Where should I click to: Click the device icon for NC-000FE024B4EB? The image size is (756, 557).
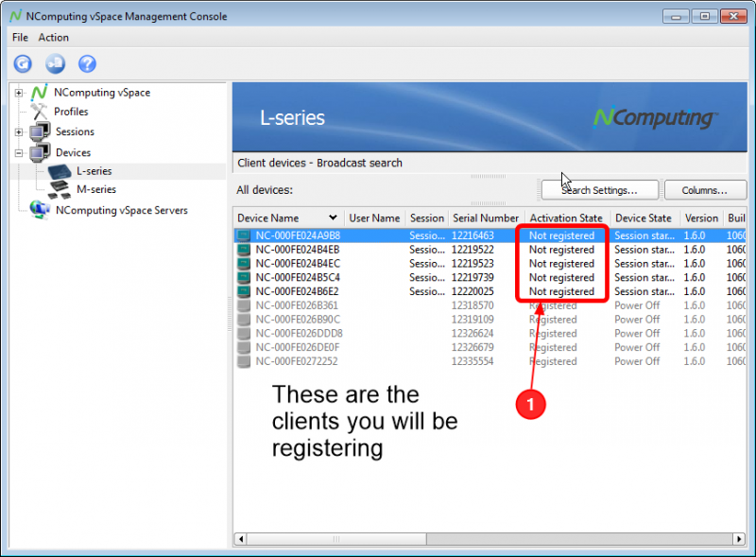click(244, 250)
